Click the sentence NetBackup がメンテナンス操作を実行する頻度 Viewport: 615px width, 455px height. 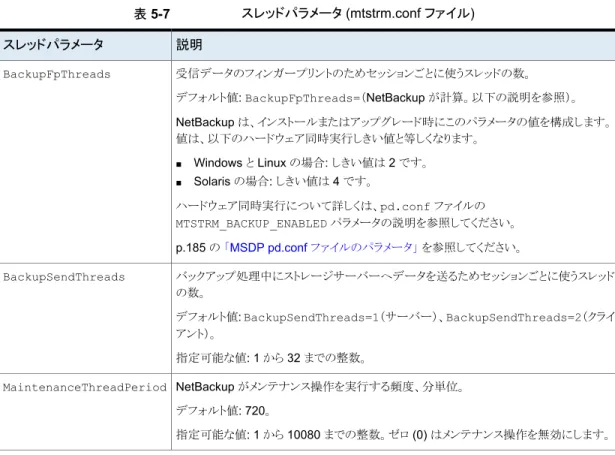[320, 387]
